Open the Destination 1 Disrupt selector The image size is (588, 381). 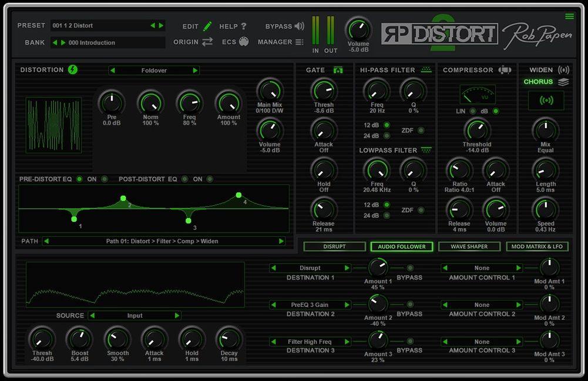310,268
